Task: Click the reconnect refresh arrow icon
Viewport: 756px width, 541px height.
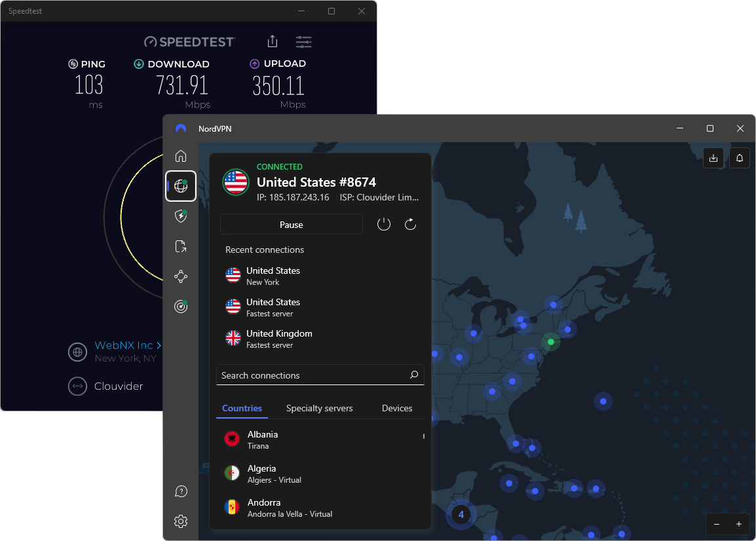Action: tap(410, 224)
